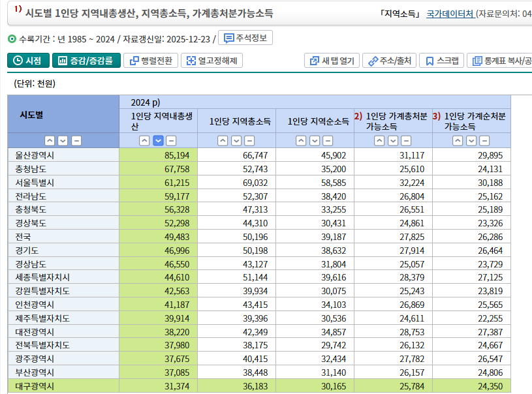The width and height of the screenshot is (532, 394).
Task: Toggle descending sort on 1인당 지역내총생산 column
Action: point(157,140)
